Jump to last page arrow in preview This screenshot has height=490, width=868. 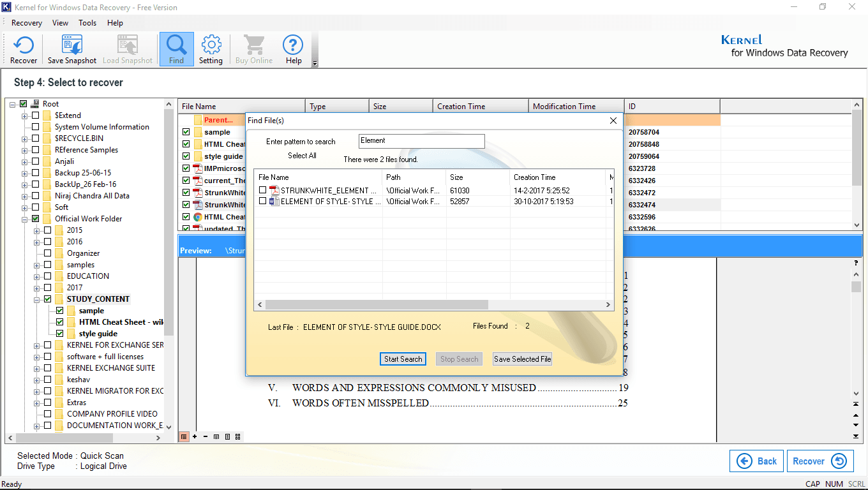(857, 436)
